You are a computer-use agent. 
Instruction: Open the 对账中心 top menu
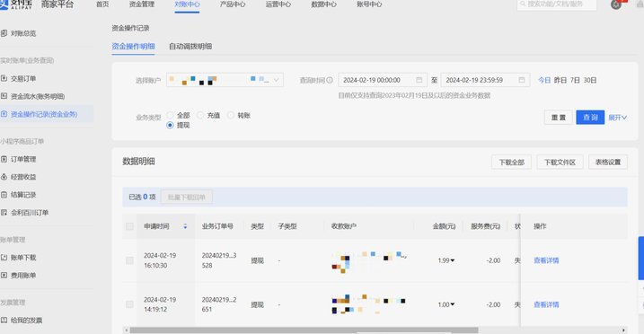point(187,4)
